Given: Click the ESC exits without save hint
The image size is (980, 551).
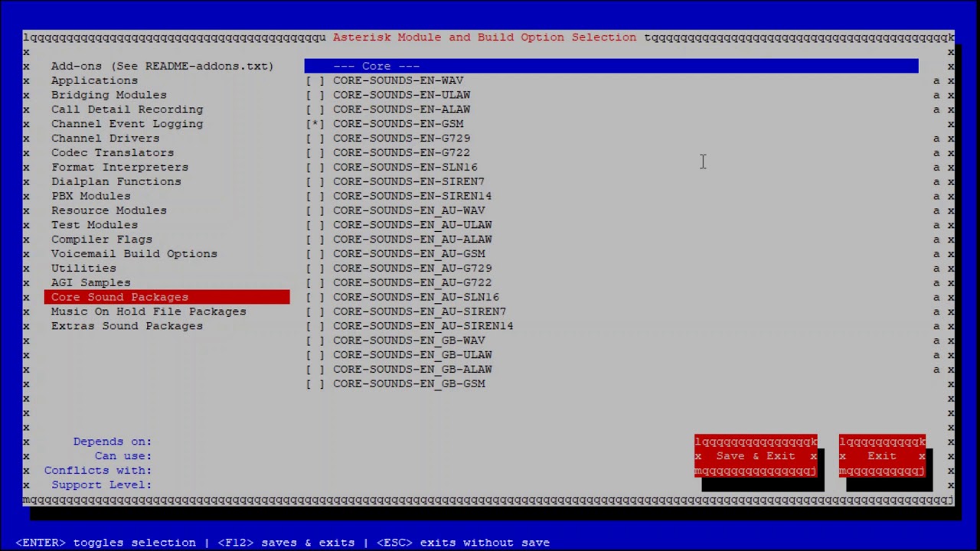Looking at the screenshot, I should (463, 543).
